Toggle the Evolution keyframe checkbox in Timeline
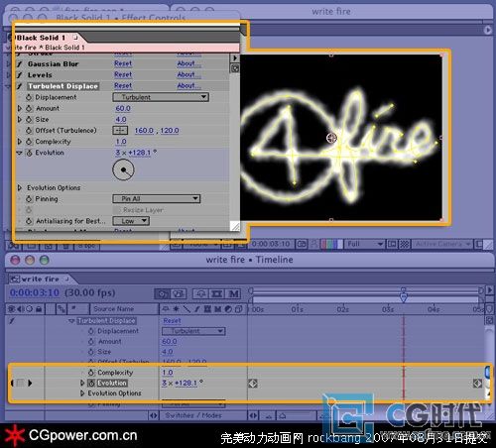Screen dimensions: 496x448 point(21,384)
